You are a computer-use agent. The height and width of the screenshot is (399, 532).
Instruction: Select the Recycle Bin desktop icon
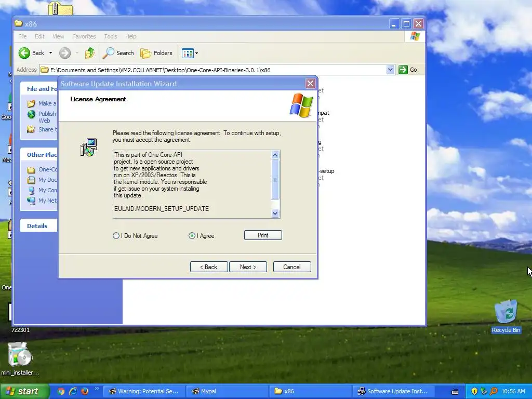tap(506, 316)
